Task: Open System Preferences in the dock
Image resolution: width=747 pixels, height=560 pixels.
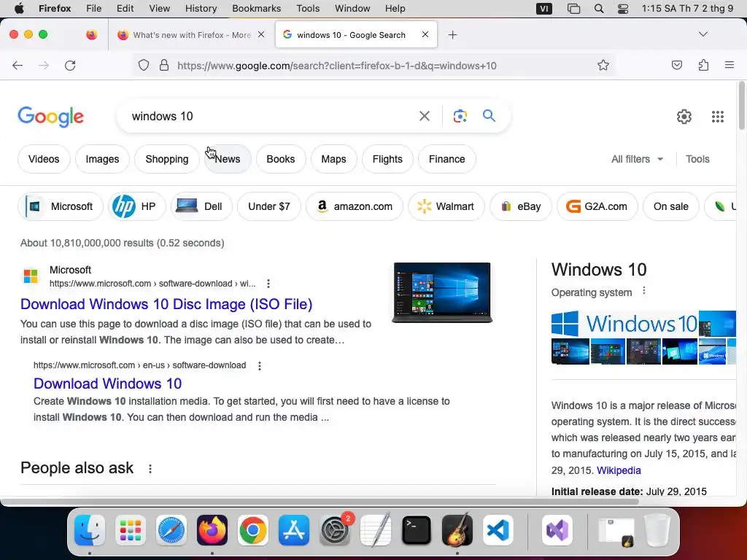Action: [335, 530]
